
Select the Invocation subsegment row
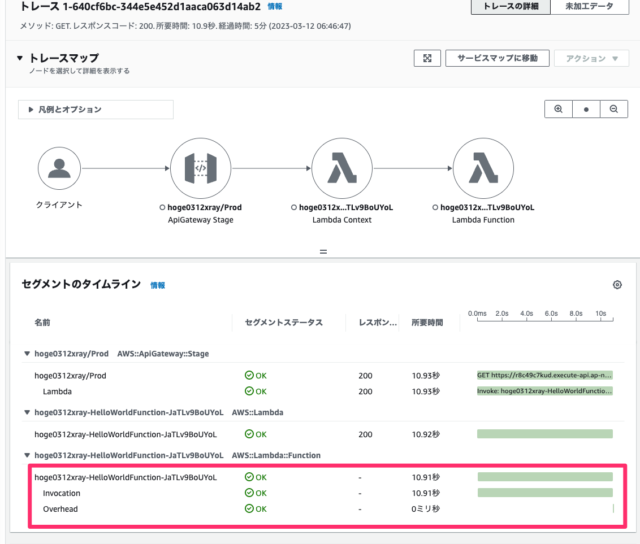(323, 493)
